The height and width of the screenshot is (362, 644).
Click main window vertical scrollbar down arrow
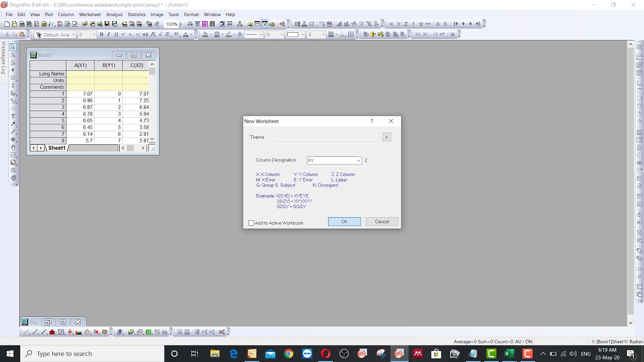(x=631, y=323)
